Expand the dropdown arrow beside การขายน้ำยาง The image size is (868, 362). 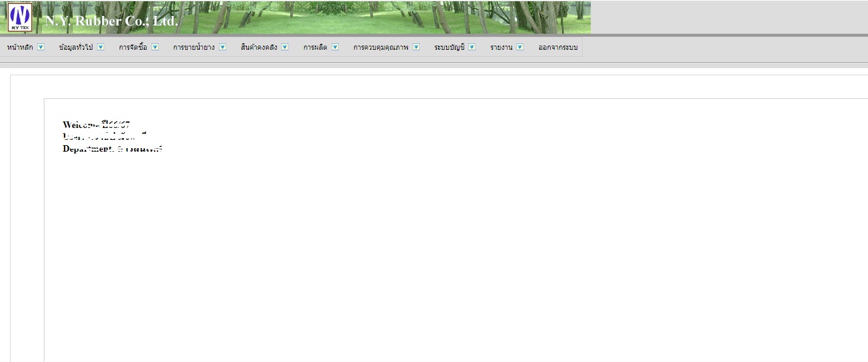pyautogui.click(x=223, y=47)
